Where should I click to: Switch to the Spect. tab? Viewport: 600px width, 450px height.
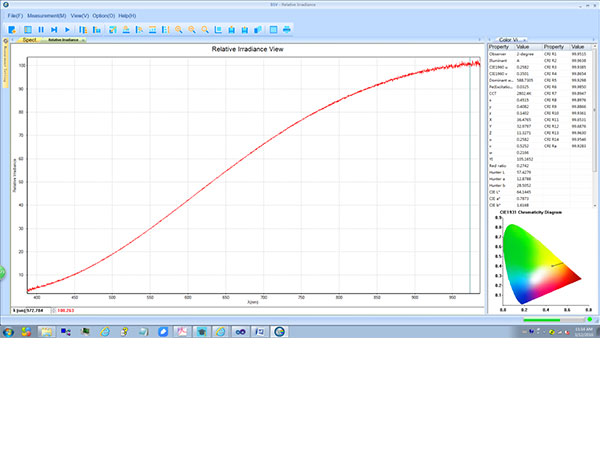29,40
